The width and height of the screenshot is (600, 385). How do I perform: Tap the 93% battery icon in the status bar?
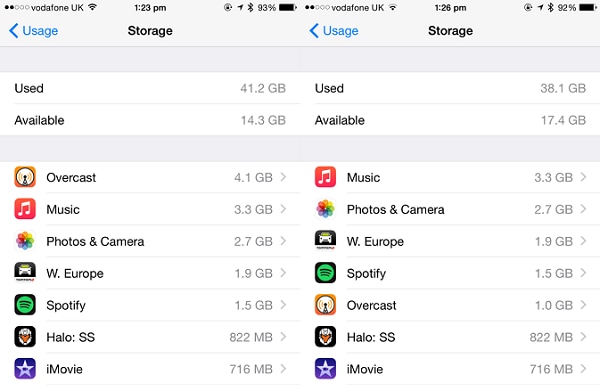(288, 7)
